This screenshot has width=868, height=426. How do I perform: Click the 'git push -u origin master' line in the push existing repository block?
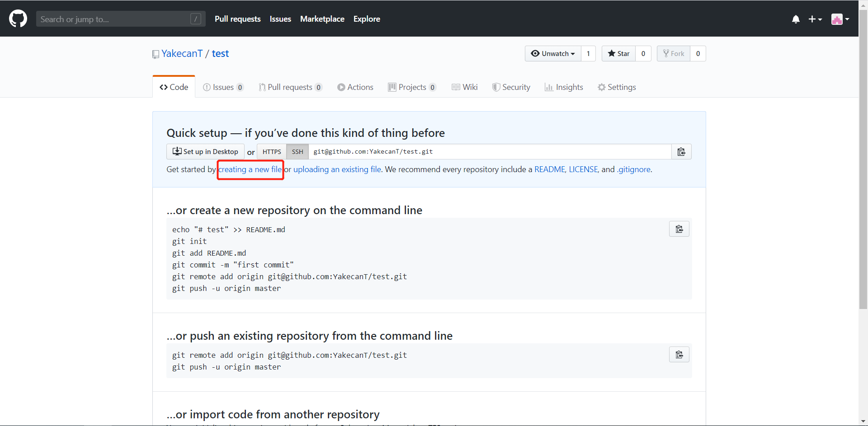(x=226, y=367)
